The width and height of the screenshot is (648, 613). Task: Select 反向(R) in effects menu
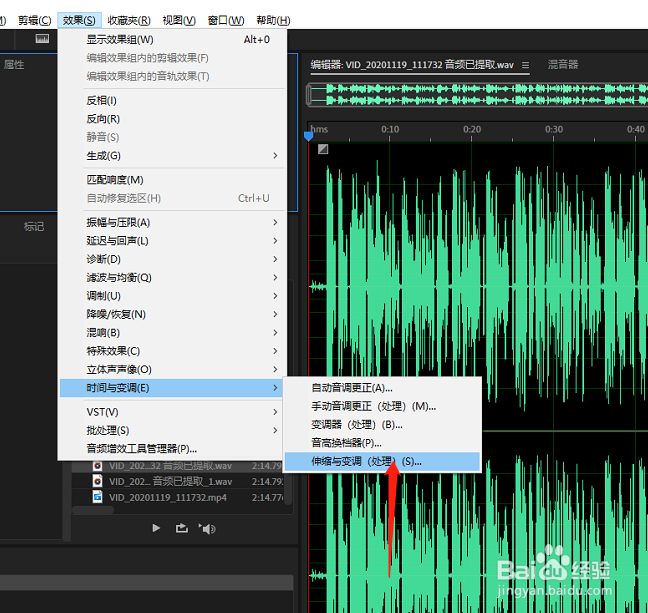[172, 119]
